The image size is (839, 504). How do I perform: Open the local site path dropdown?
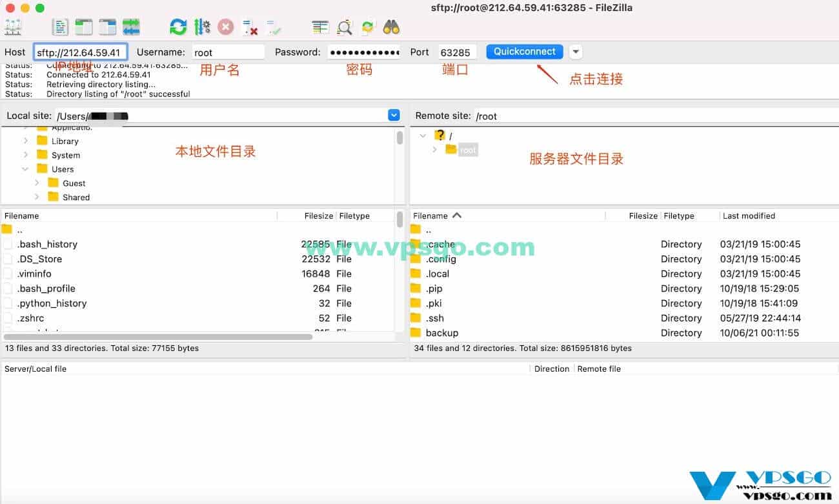pyautogui.click(x=394, y=115)
